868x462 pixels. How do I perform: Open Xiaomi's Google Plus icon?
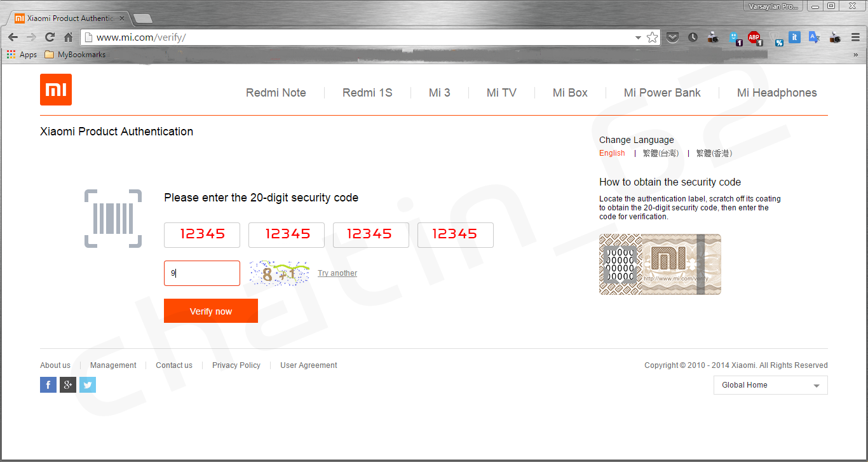(x=68, y=384)
